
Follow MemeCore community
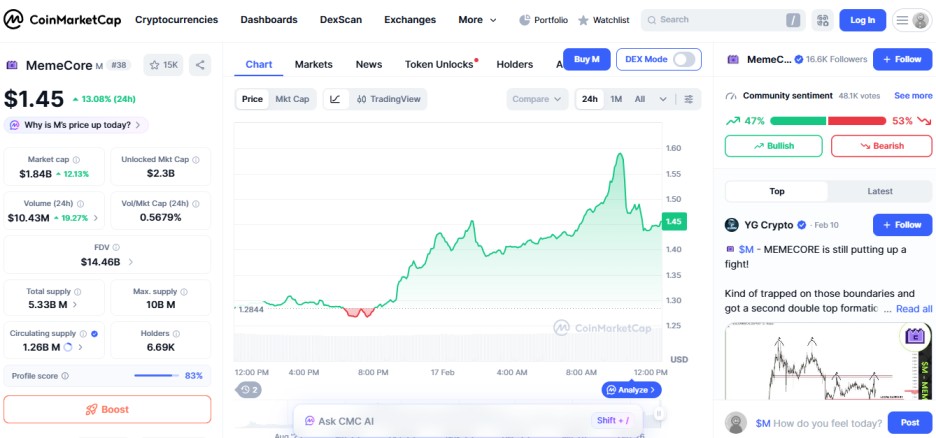[x=903, y=60]
